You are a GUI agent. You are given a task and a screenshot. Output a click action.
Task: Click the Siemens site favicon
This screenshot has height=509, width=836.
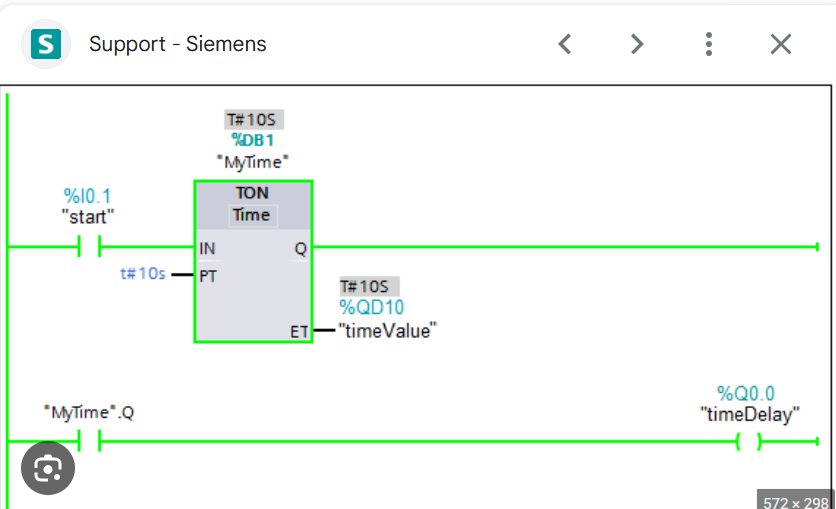[46, 44]
